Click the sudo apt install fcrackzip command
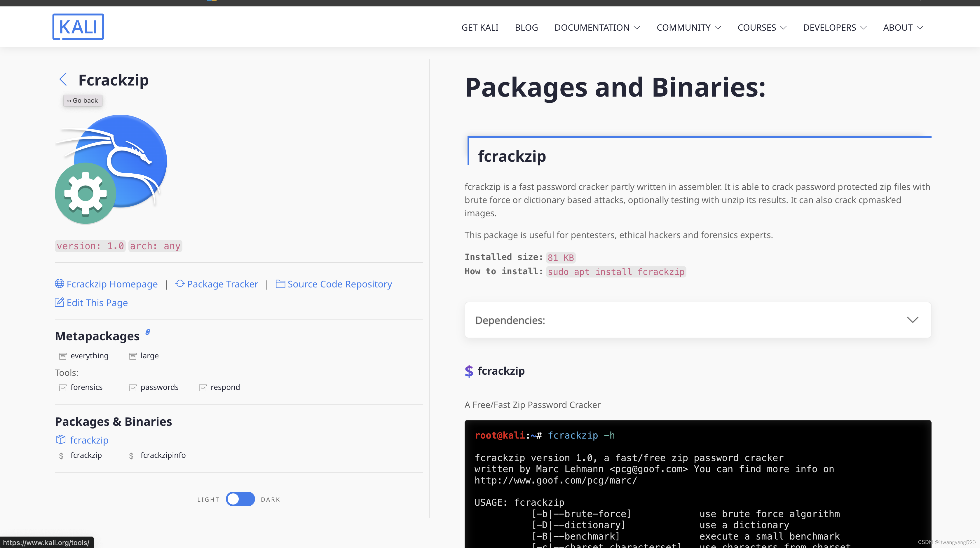The image size is (980, 548). [x=616, y=272]
